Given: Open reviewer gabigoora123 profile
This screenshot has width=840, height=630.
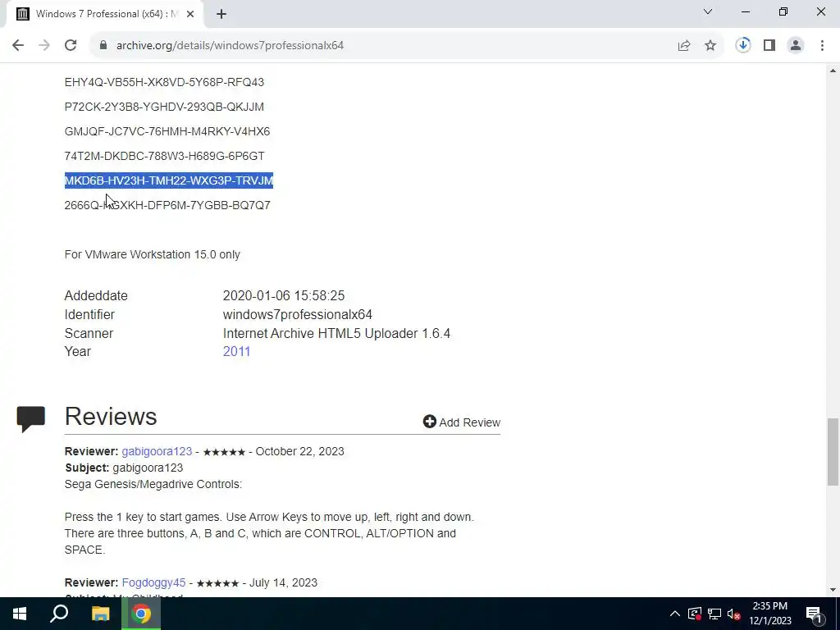Looking at the screenshot, I should pyautogui.click(x=157, y=451).
